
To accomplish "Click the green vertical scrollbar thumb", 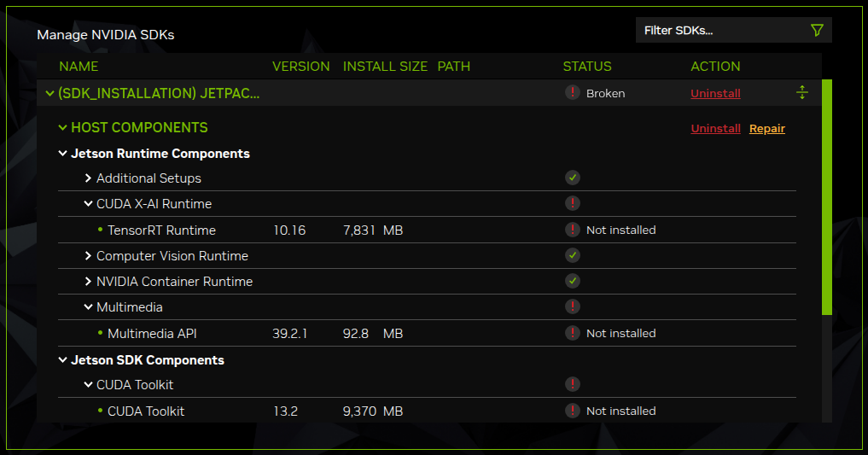I will point(827,197).
